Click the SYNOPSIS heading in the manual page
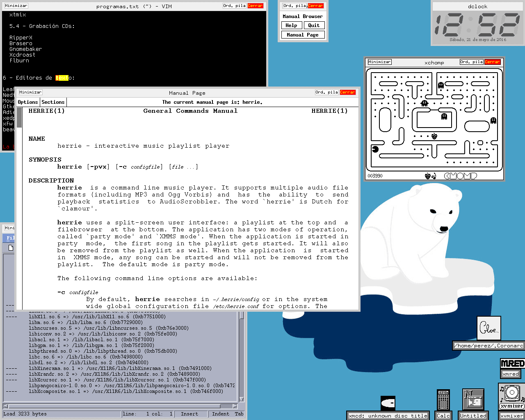This screenshot has width=525, height=420. (45, 160)
